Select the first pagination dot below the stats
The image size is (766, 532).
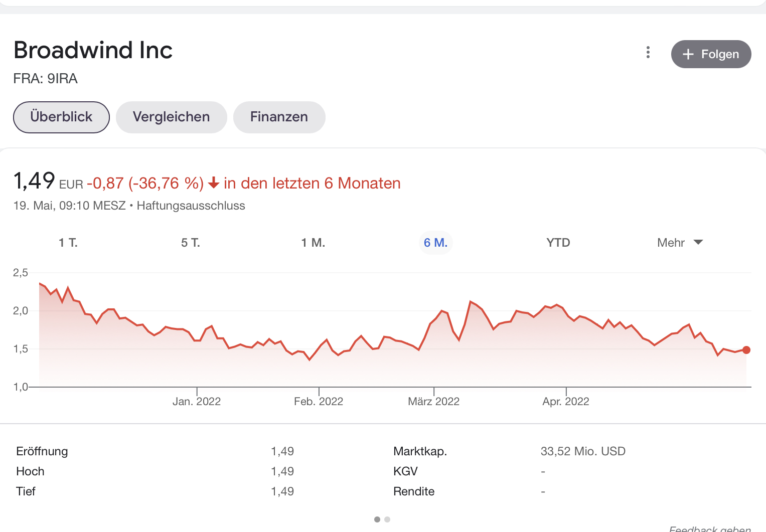(377, 519)
